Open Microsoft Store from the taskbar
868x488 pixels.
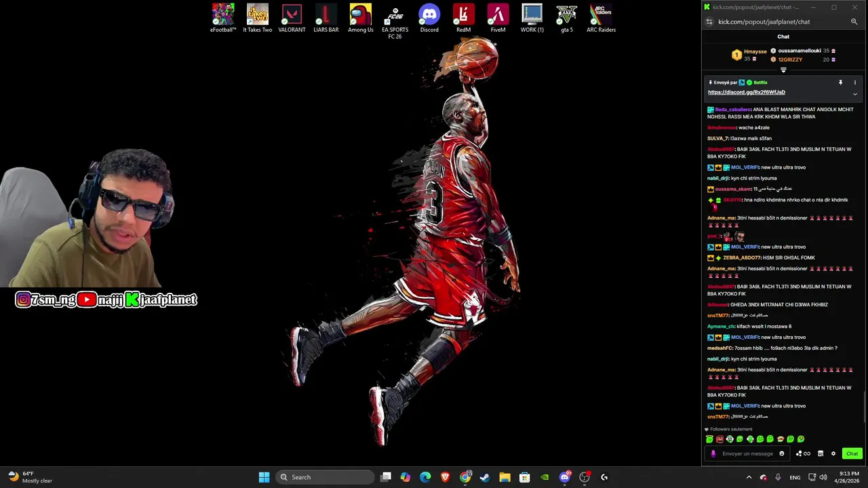click(525, 477)
